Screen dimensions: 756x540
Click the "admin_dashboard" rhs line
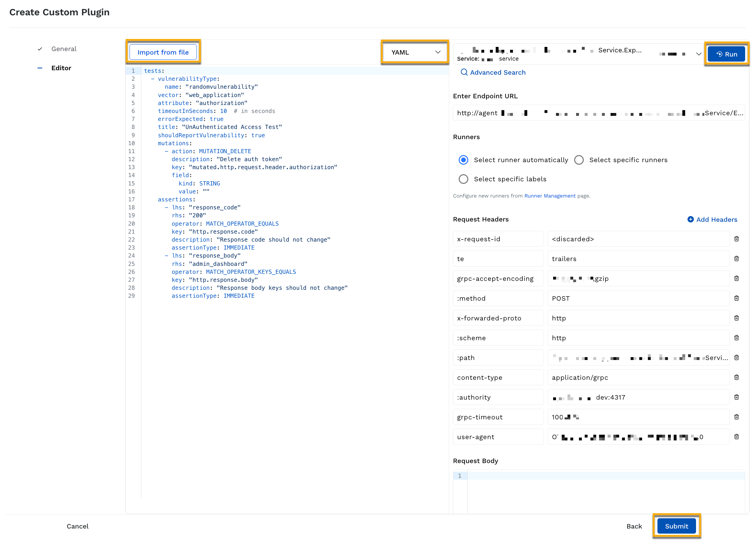coord(209,264)
